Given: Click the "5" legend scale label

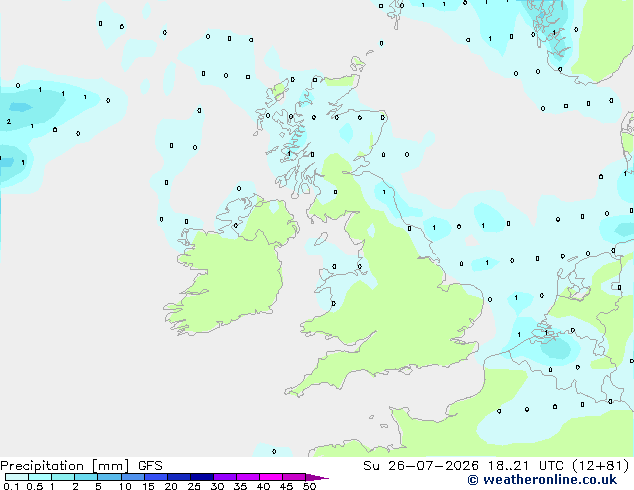Looking at the screenshot, I should pyautogui.click(x=98, y=486).
